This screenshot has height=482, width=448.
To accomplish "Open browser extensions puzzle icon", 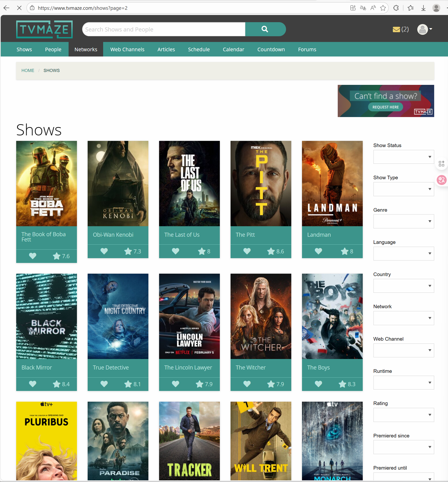I will 396,8.
